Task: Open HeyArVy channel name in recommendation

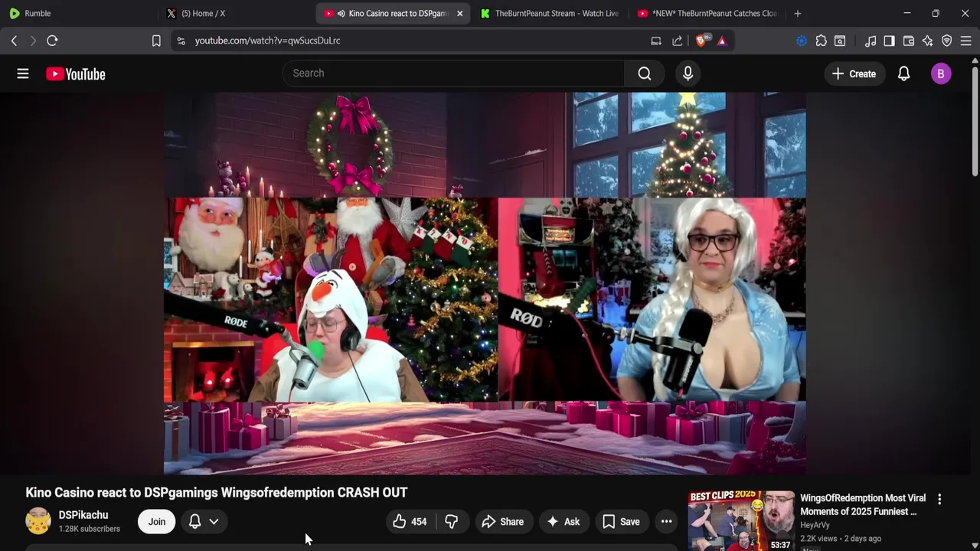Action: click(815, 525)
